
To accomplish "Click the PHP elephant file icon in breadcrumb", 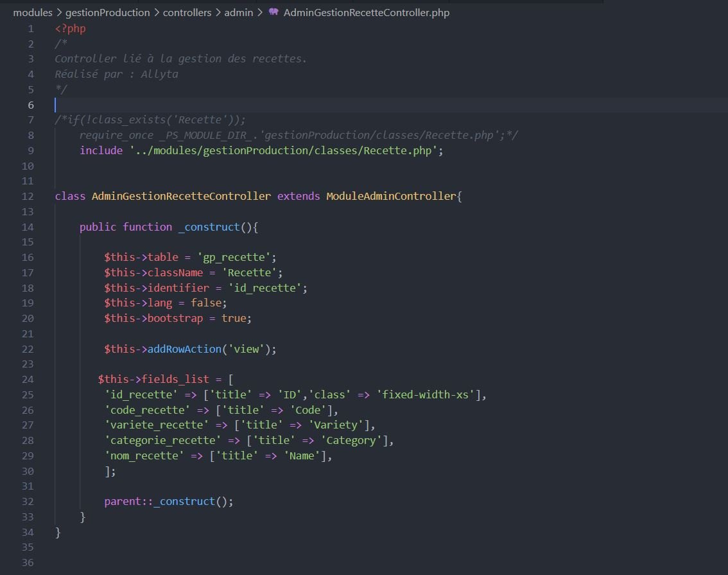I will click(x=273, y=12).
